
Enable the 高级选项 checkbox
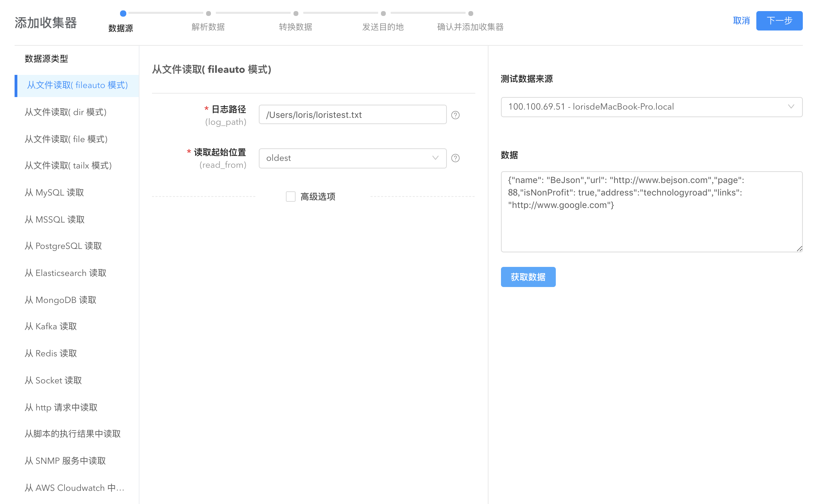(291, 197)
